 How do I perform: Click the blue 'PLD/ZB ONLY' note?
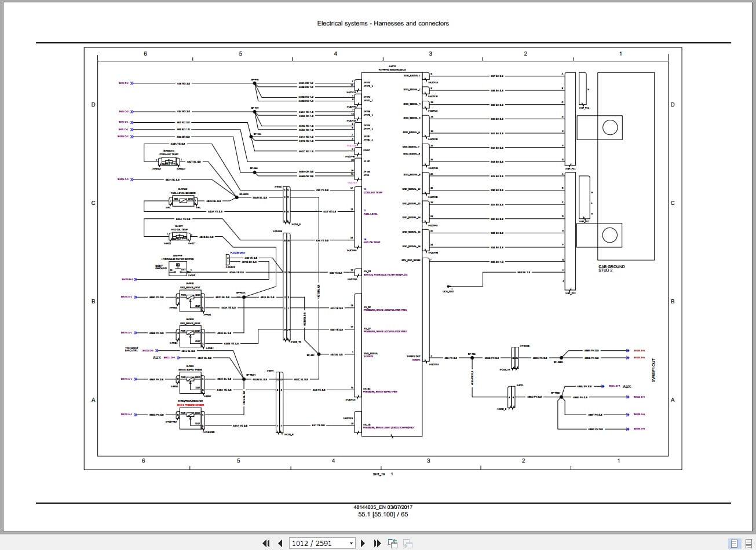point(238,253)
